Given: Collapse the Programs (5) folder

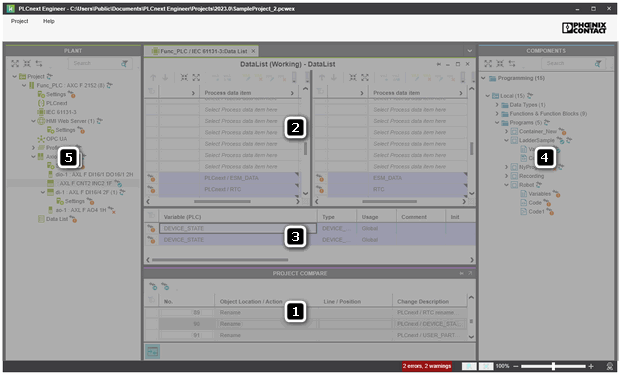Looking at the screenshot, I should click(x=497, y=123).
